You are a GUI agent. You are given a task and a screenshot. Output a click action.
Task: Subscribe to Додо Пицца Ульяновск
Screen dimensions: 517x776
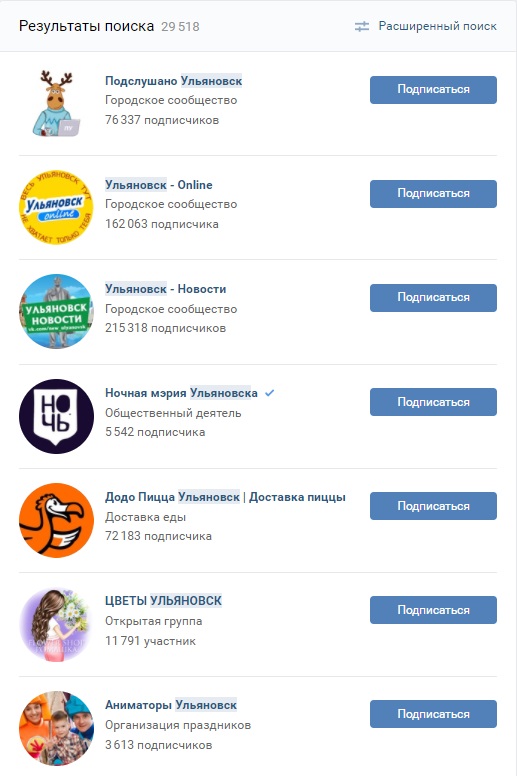coord(433,506)
